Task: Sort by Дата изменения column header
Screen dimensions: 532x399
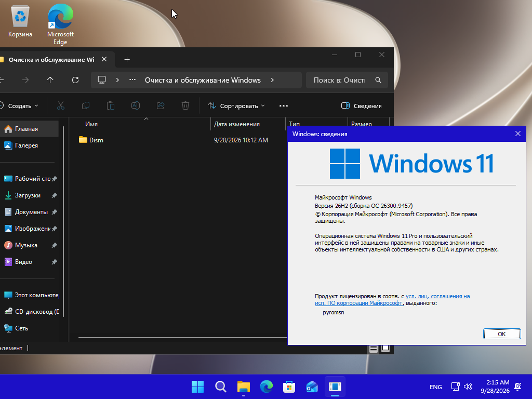Action: 237,124
